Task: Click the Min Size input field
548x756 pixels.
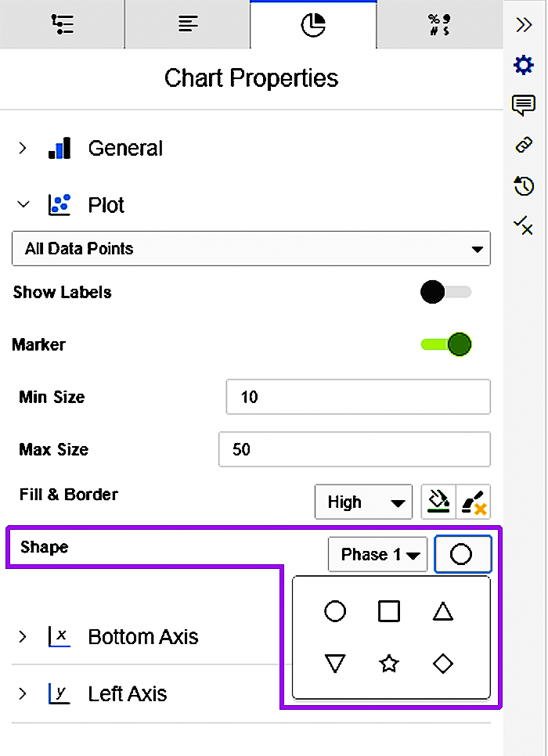Action: pos(358,397)
